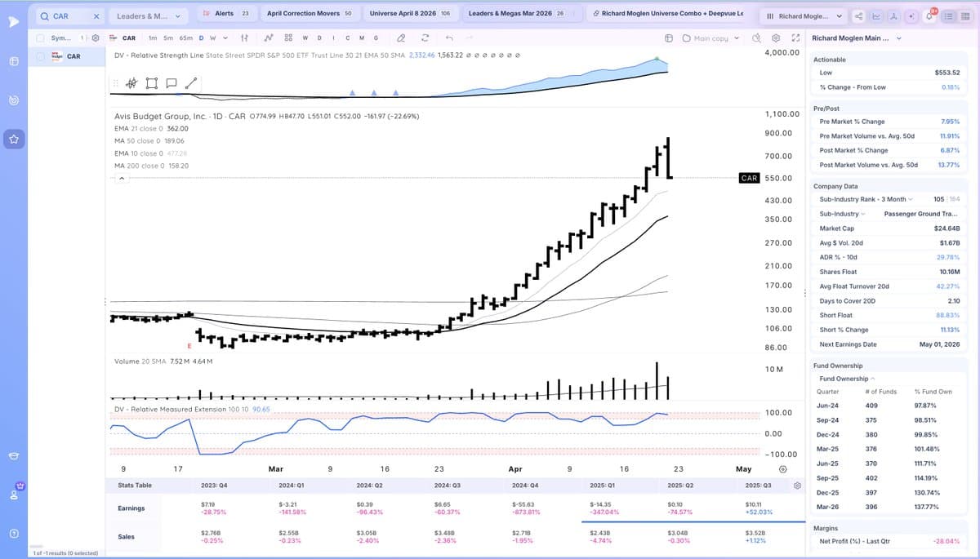Viewport: 980px width, 559px height.
Task: Click the eraser icon in chart toolbar
Action: (400, 38)
